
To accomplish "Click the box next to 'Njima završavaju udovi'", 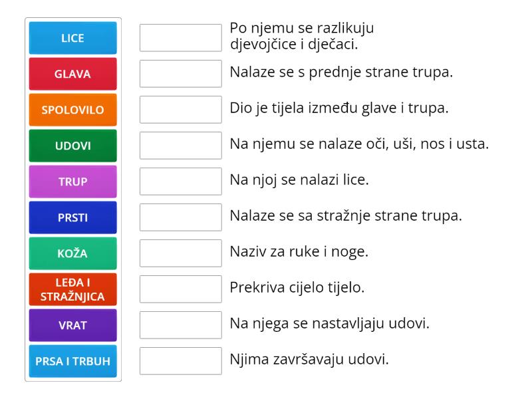I will click(x=180, y=361).
